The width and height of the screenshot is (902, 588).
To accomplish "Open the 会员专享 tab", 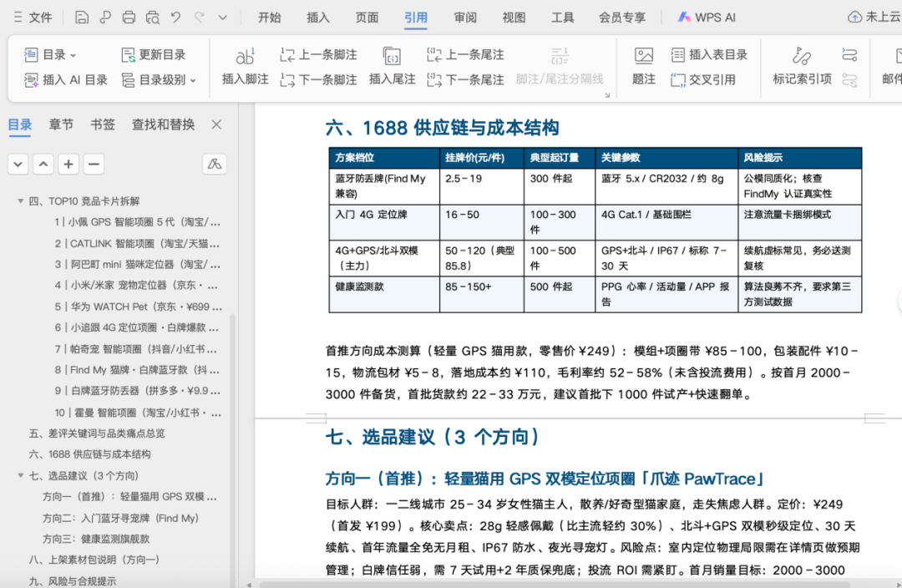I will 622,18.
